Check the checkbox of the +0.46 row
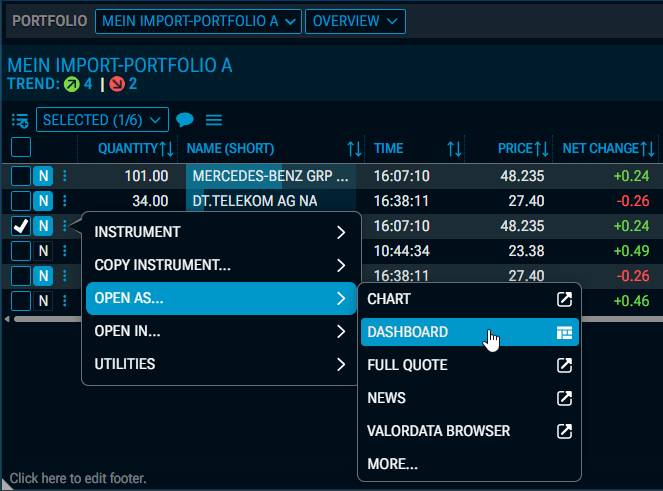 click(x=21, y=301)
